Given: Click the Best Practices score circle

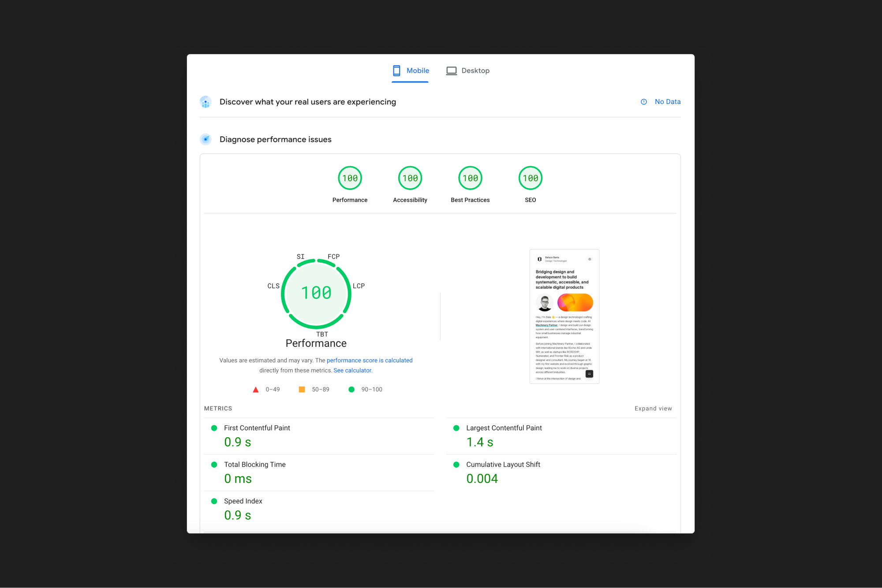Looking at the screenshot, I should point(470,178).
